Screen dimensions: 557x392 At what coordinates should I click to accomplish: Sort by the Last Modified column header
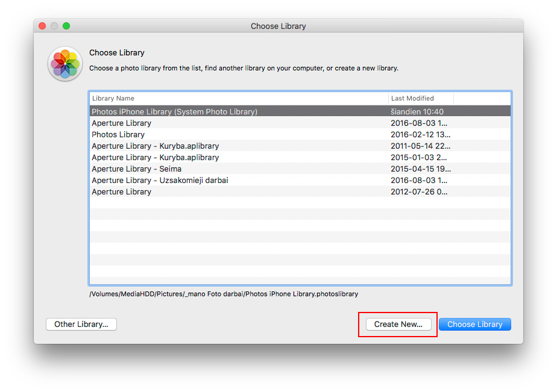coord(421,98)
